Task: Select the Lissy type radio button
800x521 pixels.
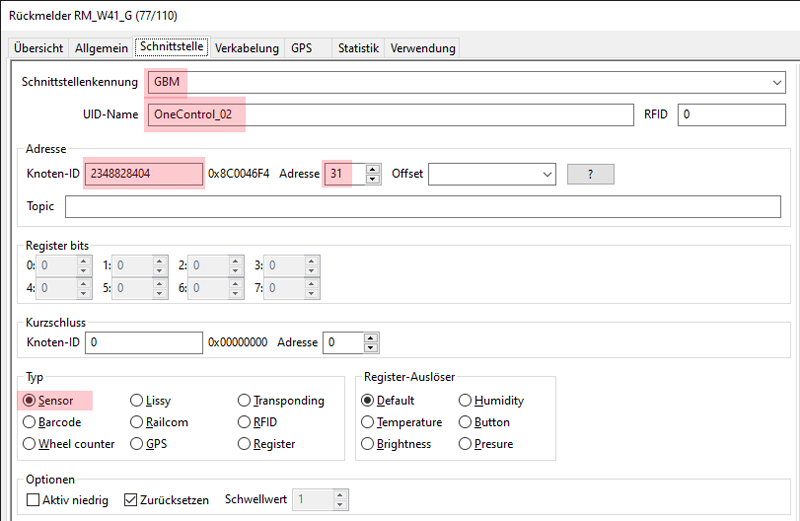Action: [137, 400]
